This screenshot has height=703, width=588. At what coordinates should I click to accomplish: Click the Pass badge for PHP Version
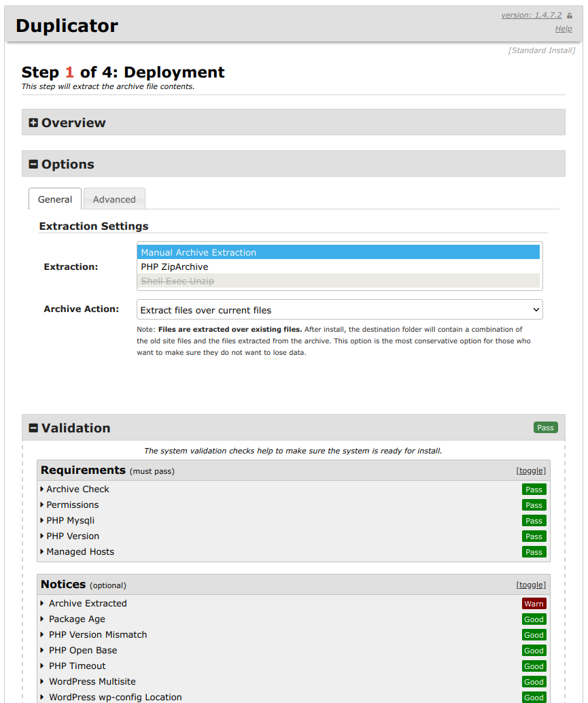(x=534, y=536)
